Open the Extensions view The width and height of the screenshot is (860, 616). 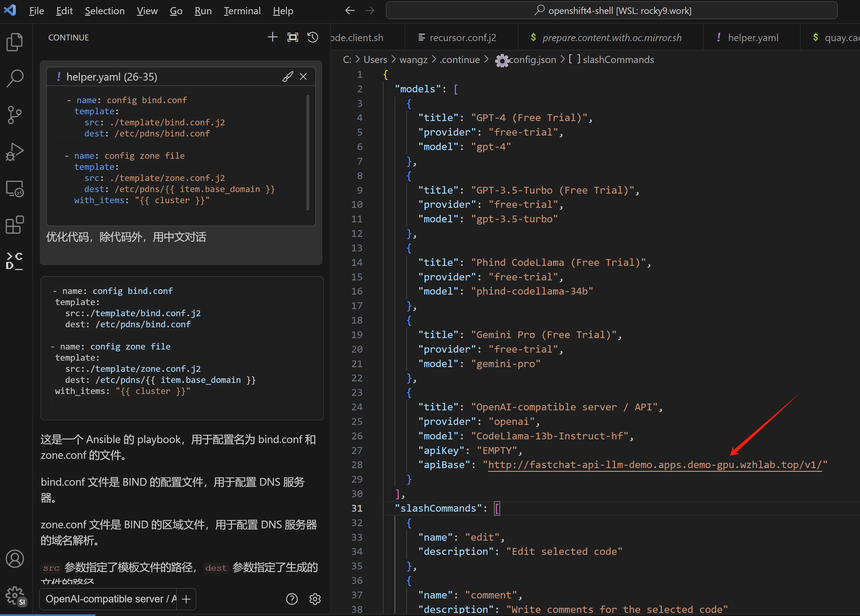(x=15, y=225)
